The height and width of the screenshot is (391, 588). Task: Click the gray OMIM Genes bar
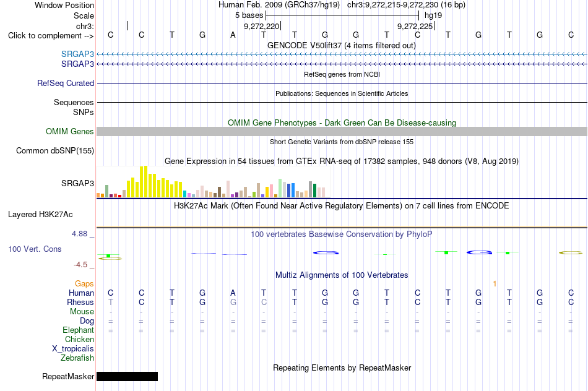(342, 132)
